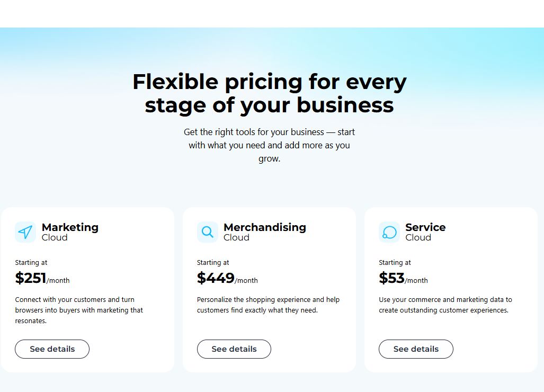Open See details for Service Cloud
Screen dimensions: 544x392
(416, 349)
